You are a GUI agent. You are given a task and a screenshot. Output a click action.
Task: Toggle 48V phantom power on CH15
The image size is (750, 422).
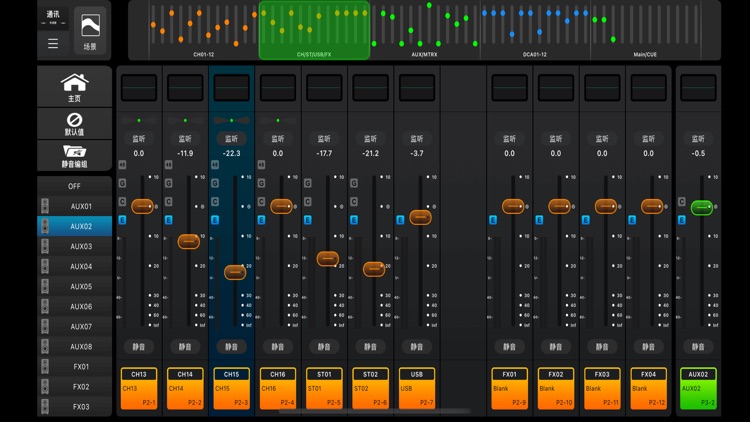[215, 165]
